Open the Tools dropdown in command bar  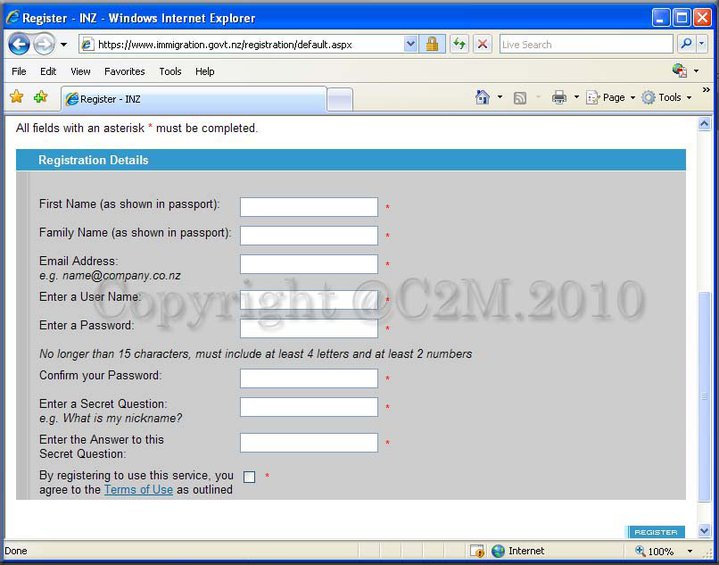coord(668,97)
